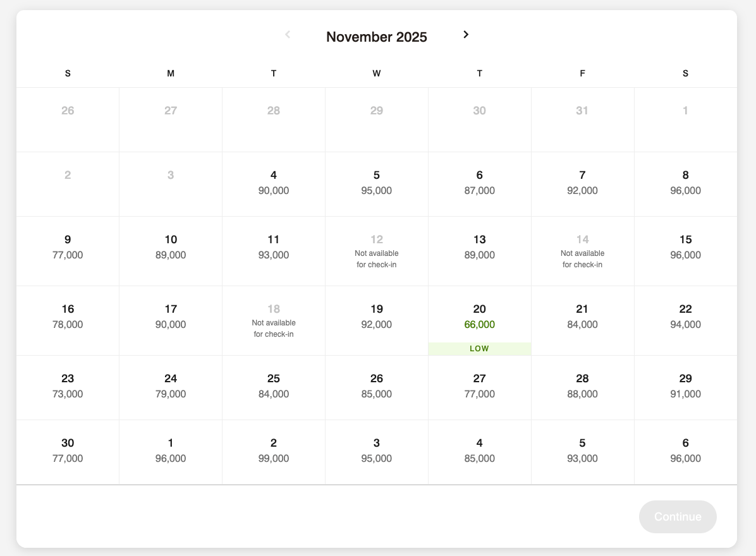The height and width of the screenshot is (556, 756).
Task: Click the previous month chevron
Action: [x=288, y=34]
